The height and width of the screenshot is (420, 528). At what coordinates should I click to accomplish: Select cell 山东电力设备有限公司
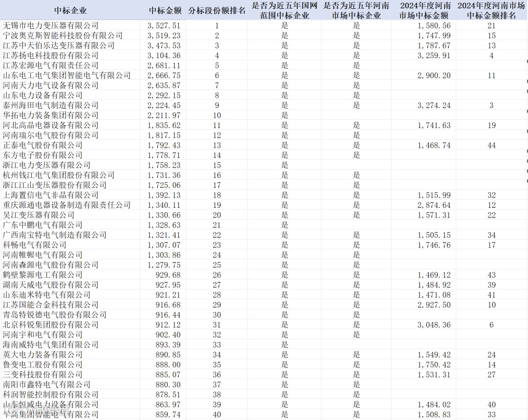pyautogui.click(x=43, y=95)
